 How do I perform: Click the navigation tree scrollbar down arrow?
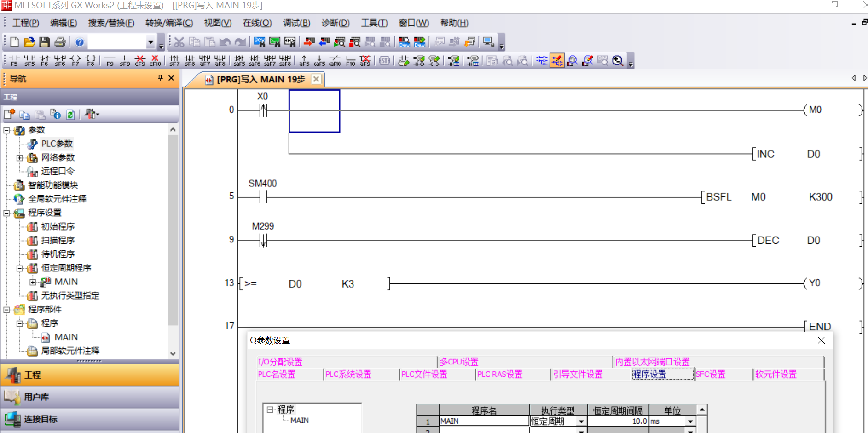coord(173,353)
